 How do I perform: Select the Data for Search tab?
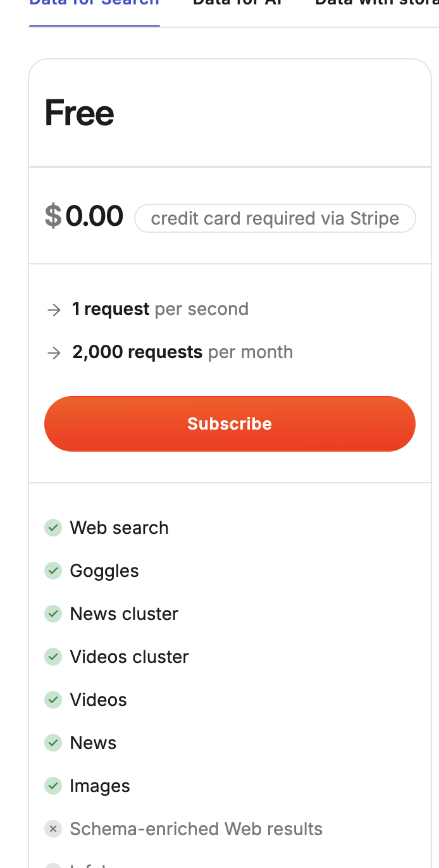click(94, 5)
